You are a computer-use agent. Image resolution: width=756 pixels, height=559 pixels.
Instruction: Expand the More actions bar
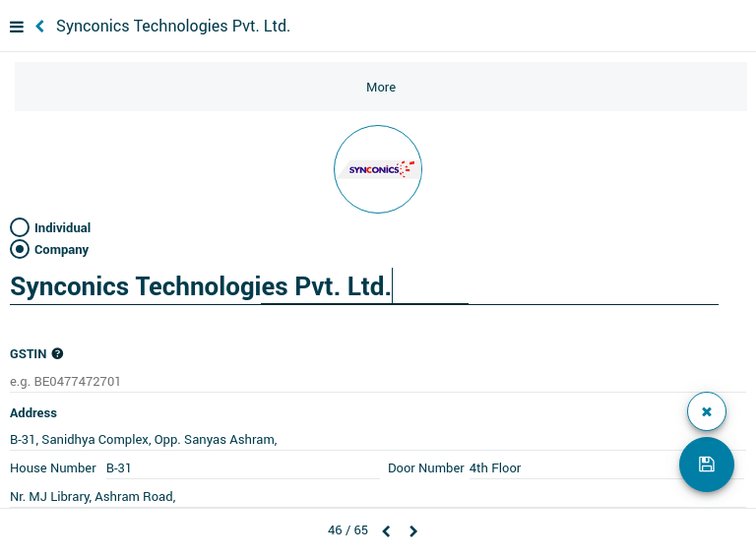click(380, 88)
